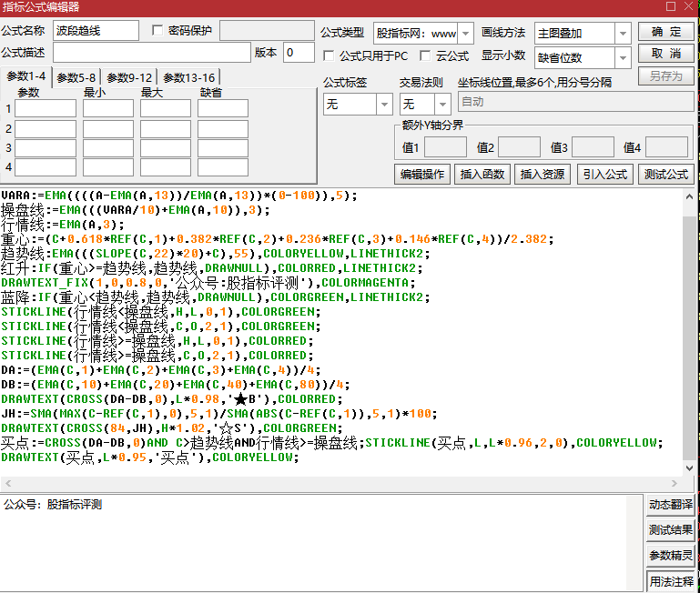The image size is (700, 593).
Task: Click the horizontal scrollbar right arrow
Action: (x=675, y=483)
